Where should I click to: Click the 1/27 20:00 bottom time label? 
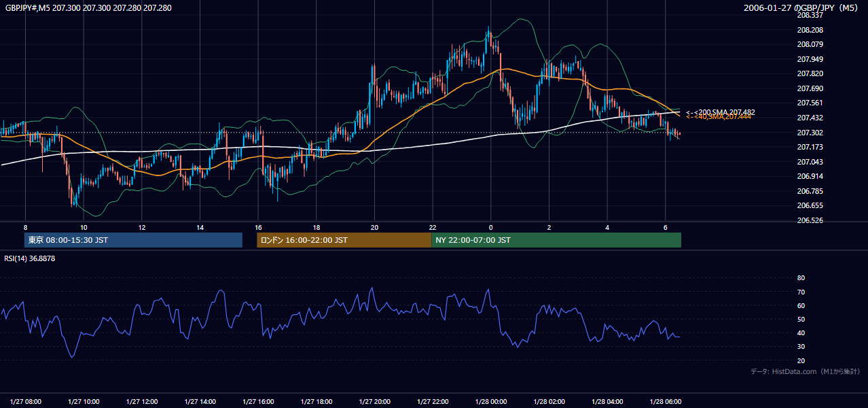[x=375, y=402]
